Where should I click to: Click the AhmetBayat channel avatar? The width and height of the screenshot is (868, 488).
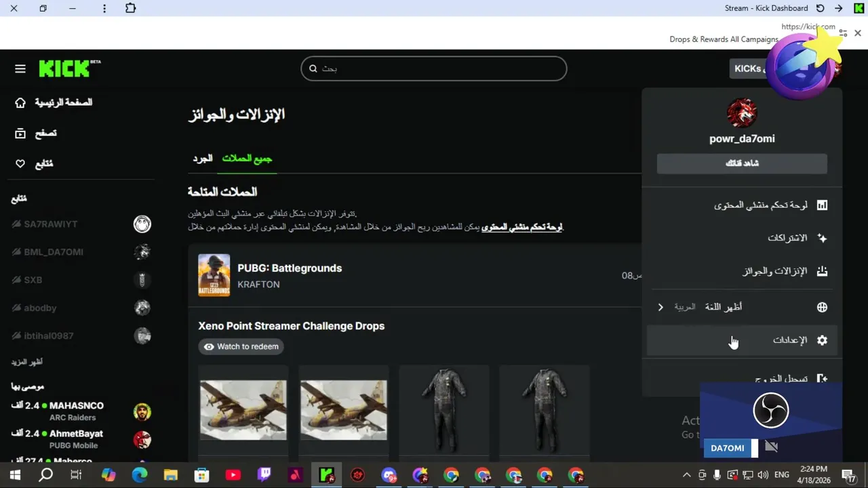pos(142,440)
